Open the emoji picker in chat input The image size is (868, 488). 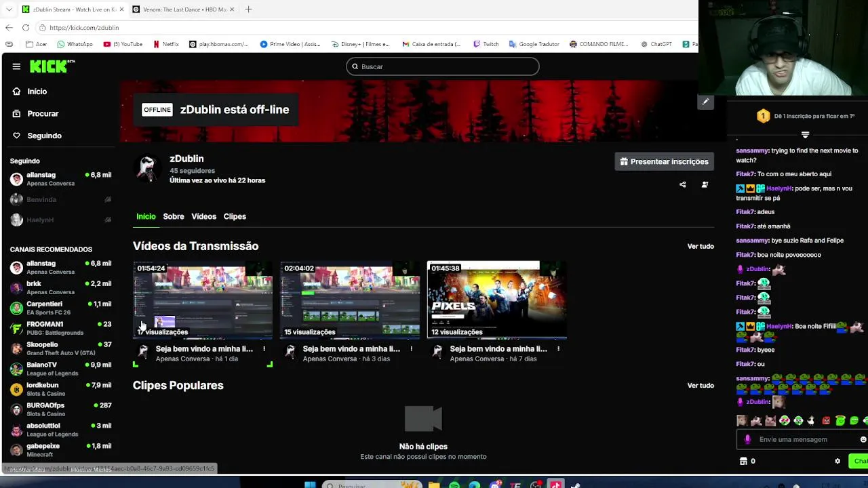coord(863,439)
